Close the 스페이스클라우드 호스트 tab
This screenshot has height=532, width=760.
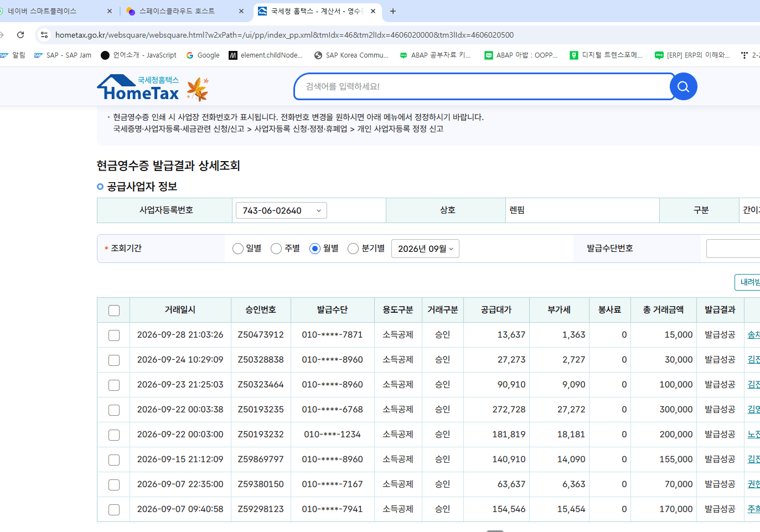(x=241, y=11)
